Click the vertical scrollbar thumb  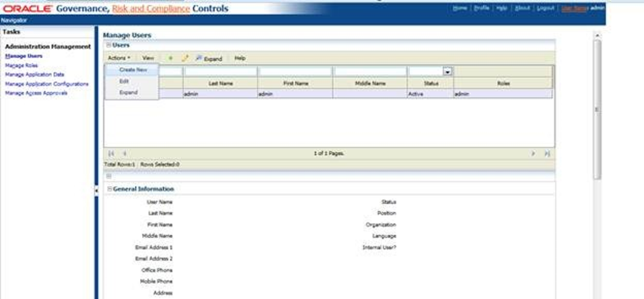tap(597, 109)
